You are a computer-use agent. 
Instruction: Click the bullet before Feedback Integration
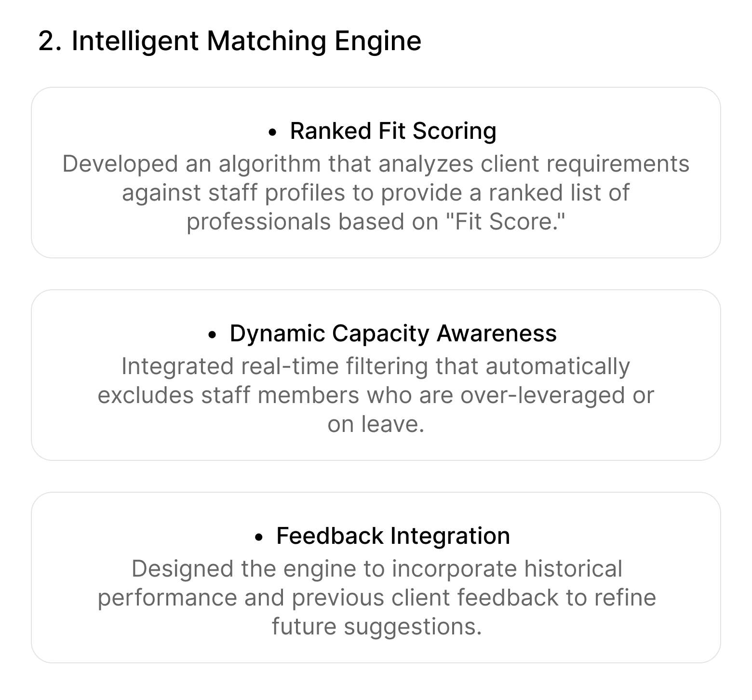(x=259, y=537)
